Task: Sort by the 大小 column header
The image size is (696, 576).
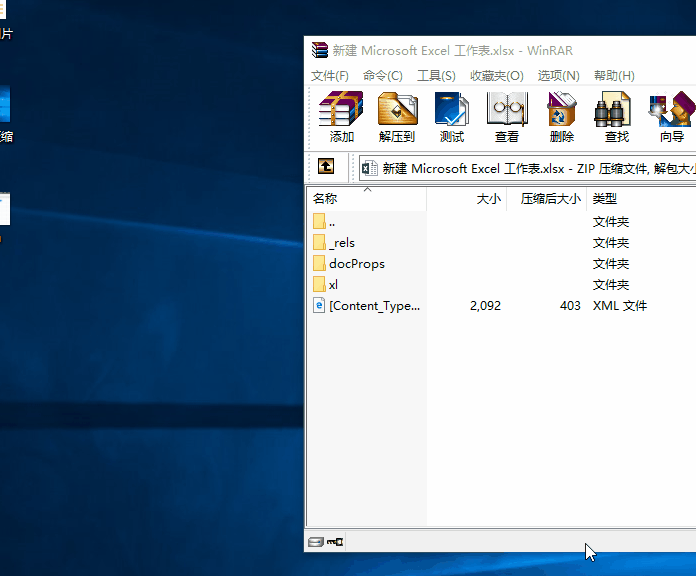Action: point(467,199)
